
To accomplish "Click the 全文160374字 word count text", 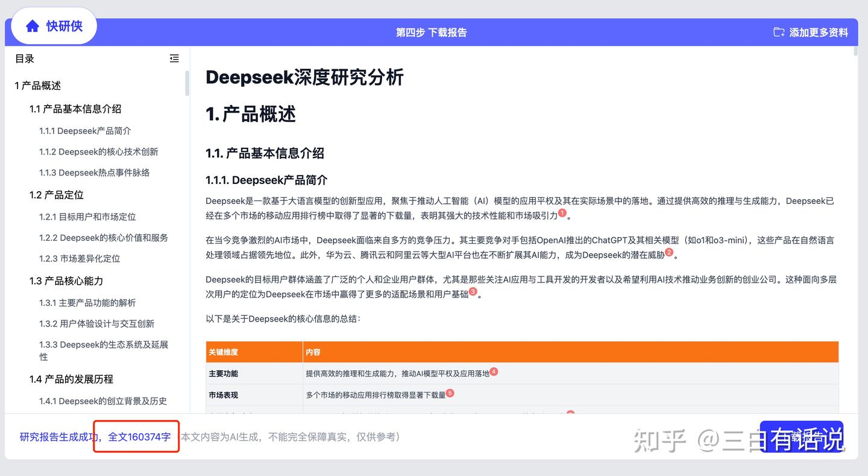I will 139,437.
